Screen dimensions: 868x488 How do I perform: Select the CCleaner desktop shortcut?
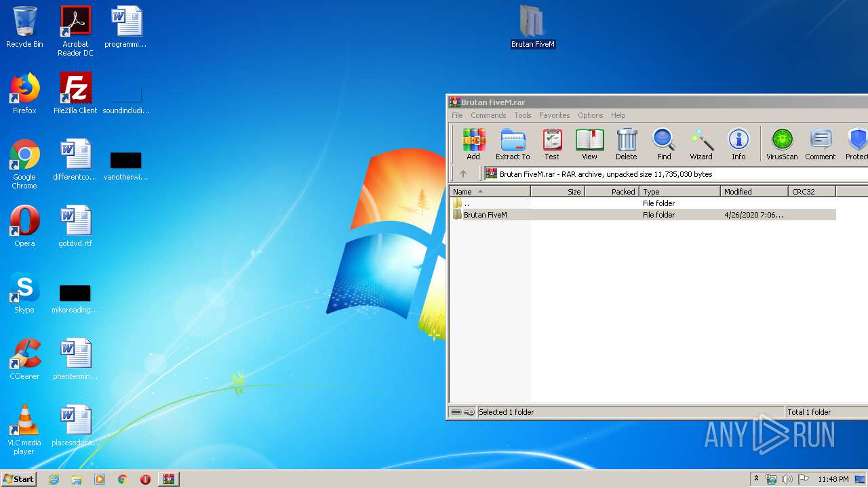point(24,359)
